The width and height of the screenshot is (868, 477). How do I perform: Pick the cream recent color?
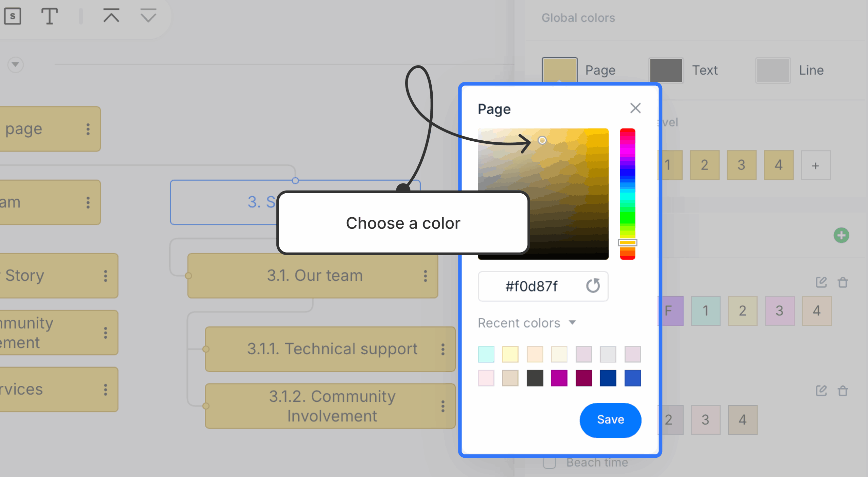click(x=559, y=354)
